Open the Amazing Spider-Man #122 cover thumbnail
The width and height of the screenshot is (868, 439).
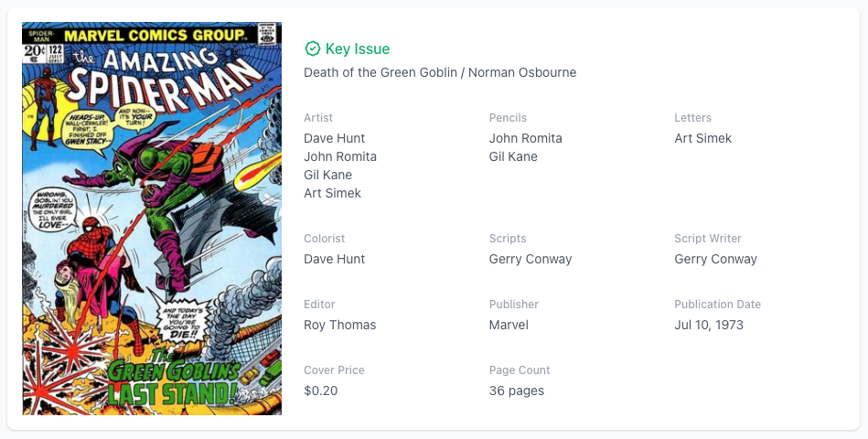pos(152,219)
